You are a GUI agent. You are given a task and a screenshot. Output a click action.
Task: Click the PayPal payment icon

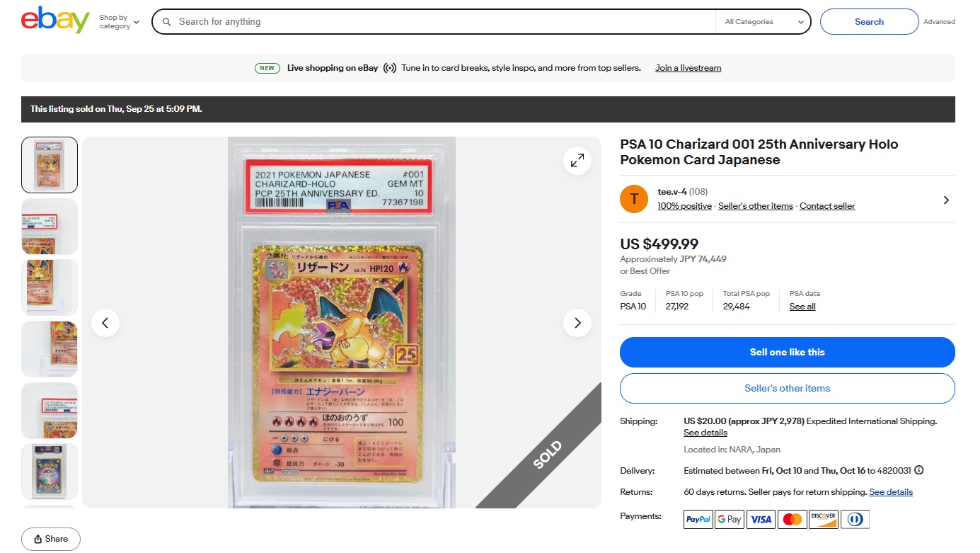click(698, 519)
